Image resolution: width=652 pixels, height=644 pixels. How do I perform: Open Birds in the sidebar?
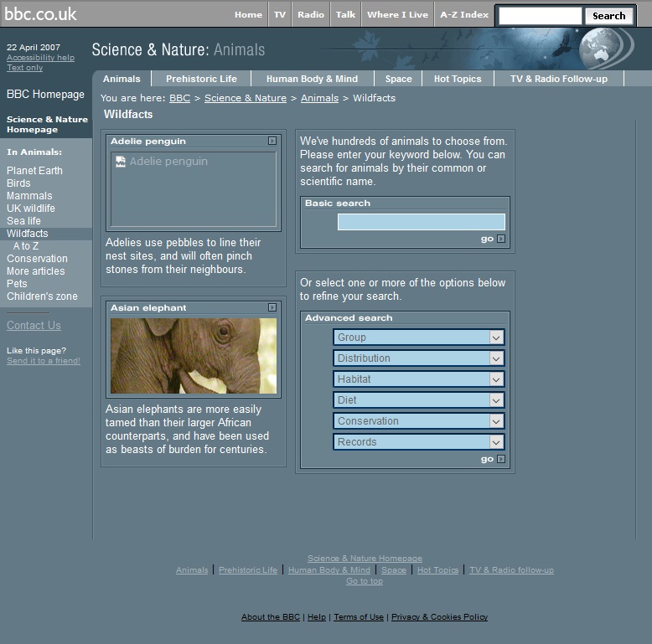pyautogui.click(x=18, y=183)
